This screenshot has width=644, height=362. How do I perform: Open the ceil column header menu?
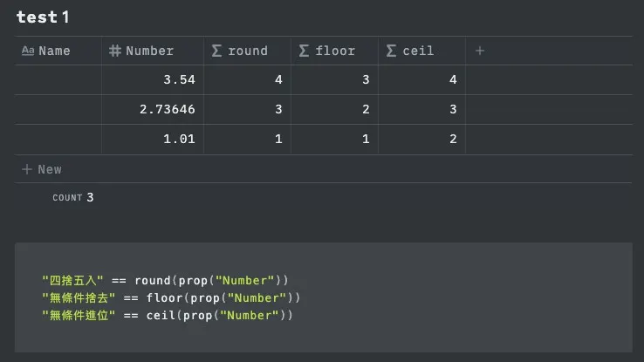417,51
